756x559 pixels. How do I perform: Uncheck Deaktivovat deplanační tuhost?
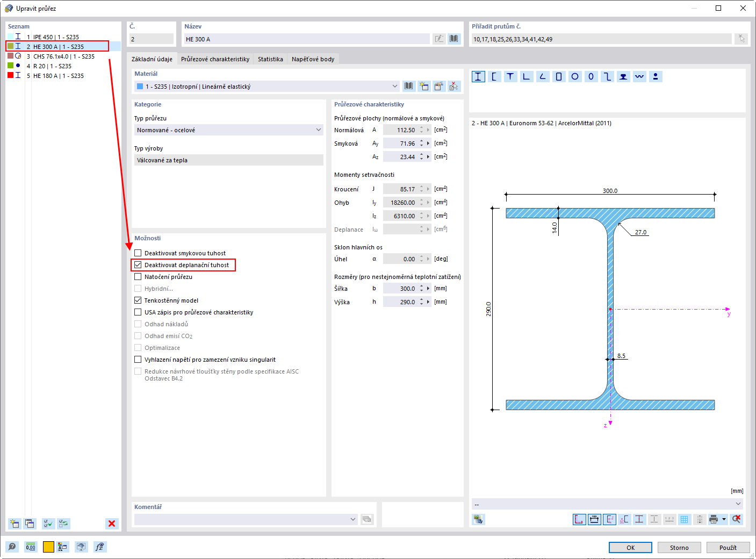pyautogui.click(x=138, y=265)
